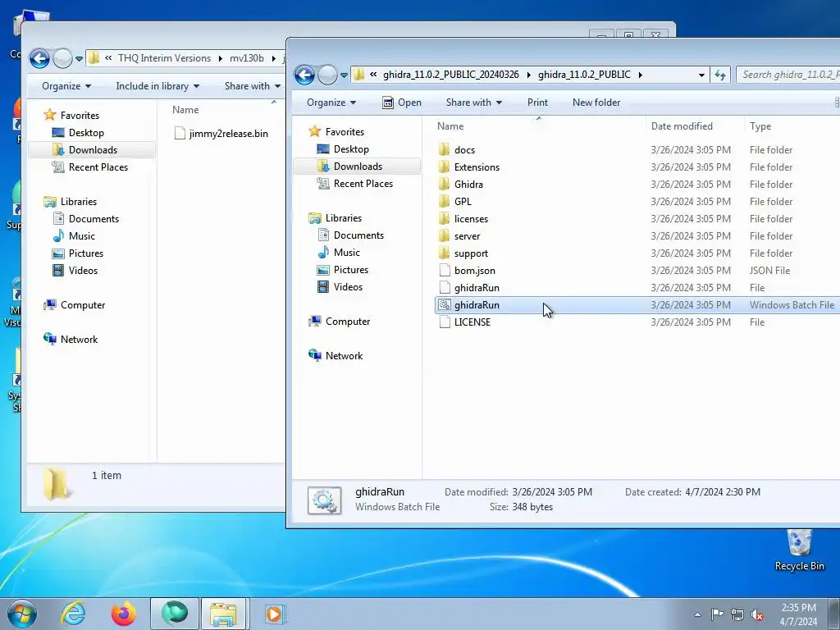Select the licenses folder
840x630 pixels.
pyautogui.click(x=471, y=218)
